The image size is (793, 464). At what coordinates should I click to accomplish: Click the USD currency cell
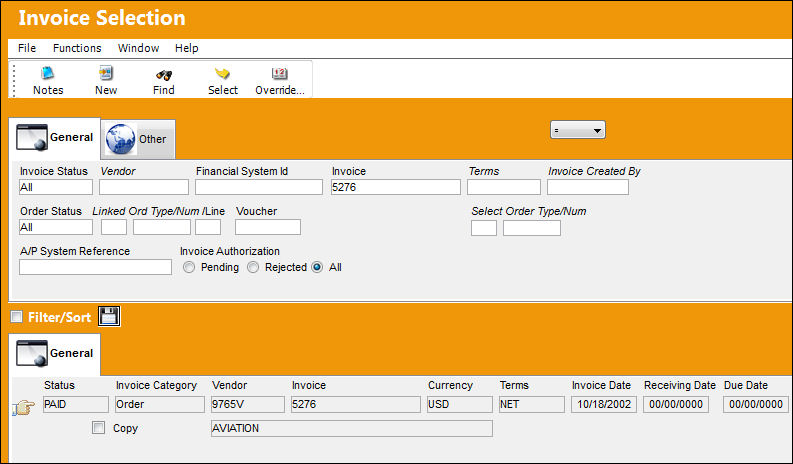tap(460, 404)
